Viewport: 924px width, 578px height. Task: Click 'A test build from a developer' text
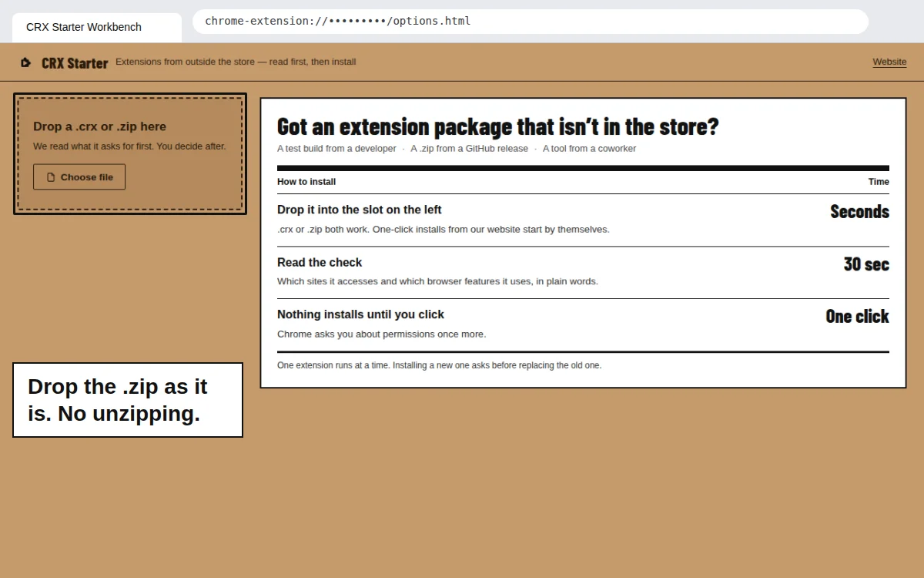point(336,149)
